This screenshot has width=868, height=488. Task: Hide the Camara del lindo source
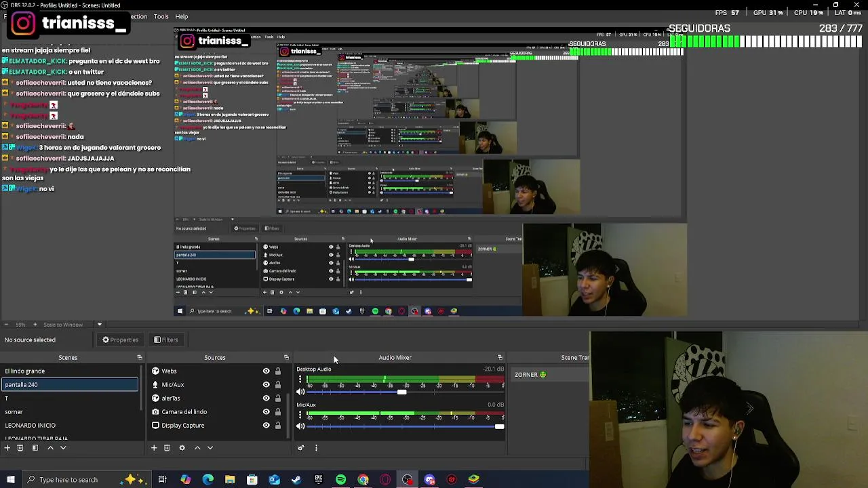tap(266, 411)
